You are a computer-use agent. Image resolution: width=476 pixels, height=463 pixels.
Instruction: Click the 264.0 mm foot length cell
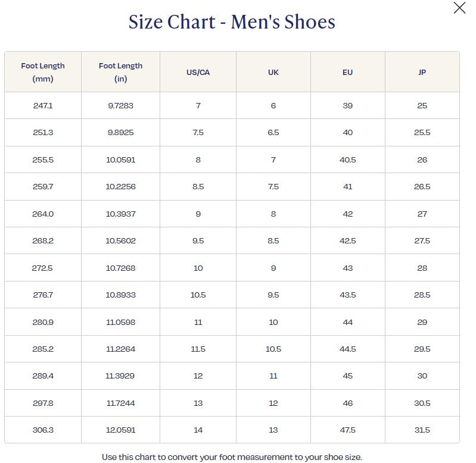[x=43, y=214]
